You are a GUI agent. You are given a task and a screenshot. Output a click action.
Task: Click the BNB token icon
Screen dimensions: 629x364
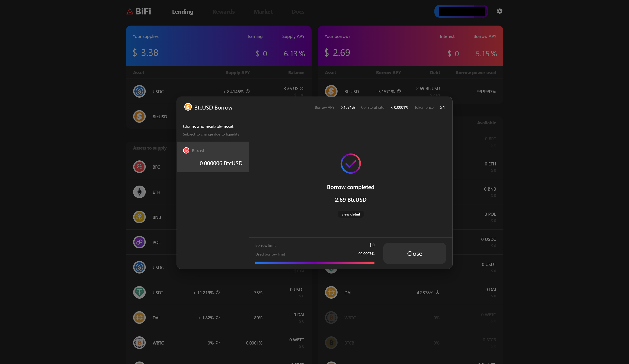tap(139, 217)
